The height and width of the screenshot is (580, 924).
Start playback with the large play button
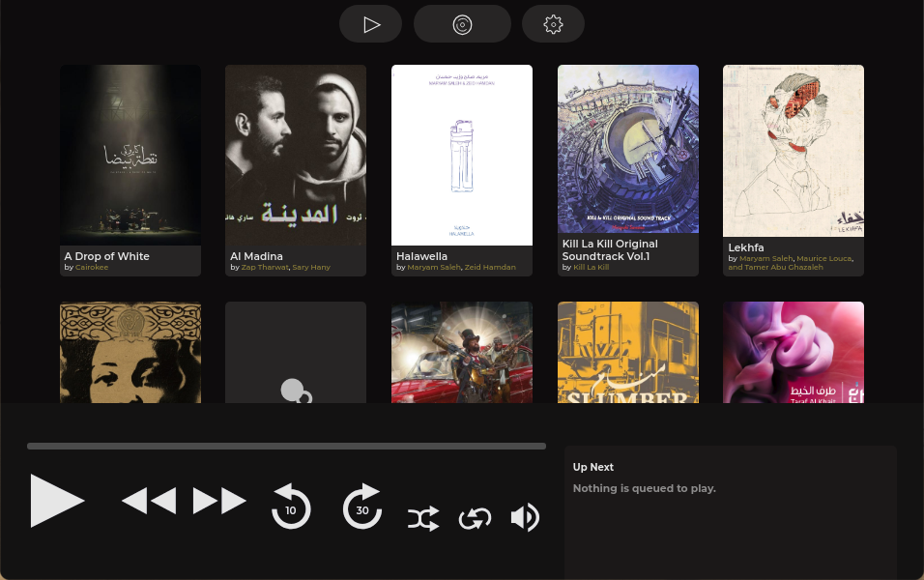tap(57, 501)
